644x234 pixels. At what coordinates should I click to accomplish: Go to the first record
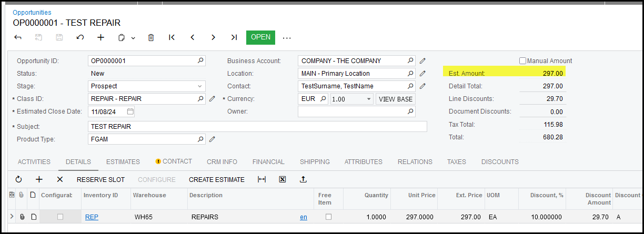click(x=172, y=37)
